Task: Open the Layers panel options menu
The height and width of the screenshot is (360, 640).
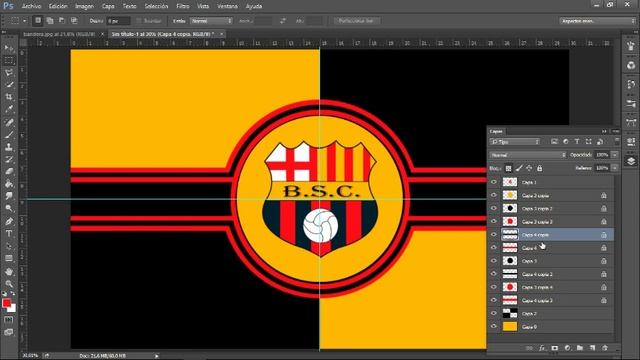Action: click(x=616, y=131)
